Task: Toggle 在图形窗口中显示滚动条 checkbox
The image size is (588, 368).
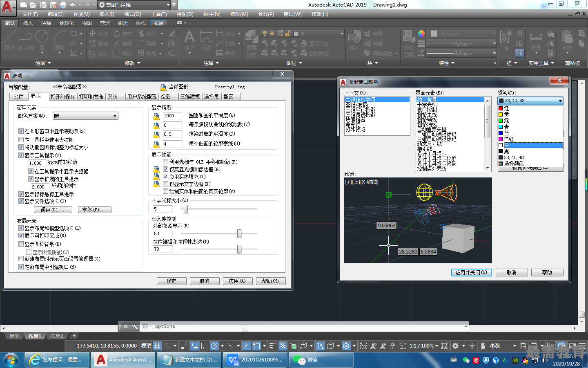Action: coord(21,131)
